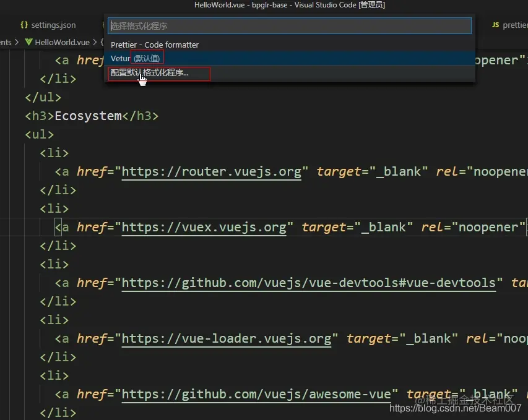Click target="_blank" on vue-loader line
Viewport: 528px width, 420px height.
[402, 338]
